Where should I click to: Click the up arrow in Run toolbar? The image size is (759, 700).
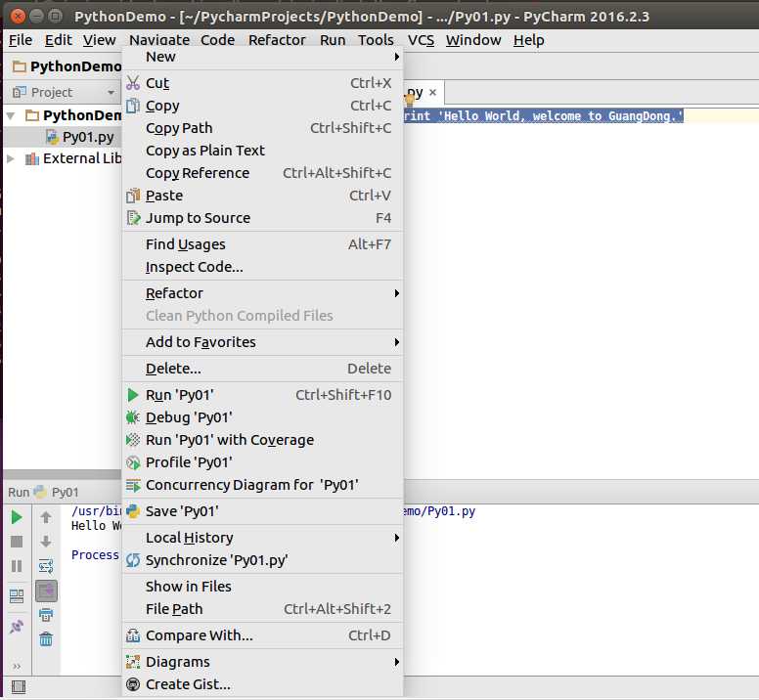click(46, 517)
